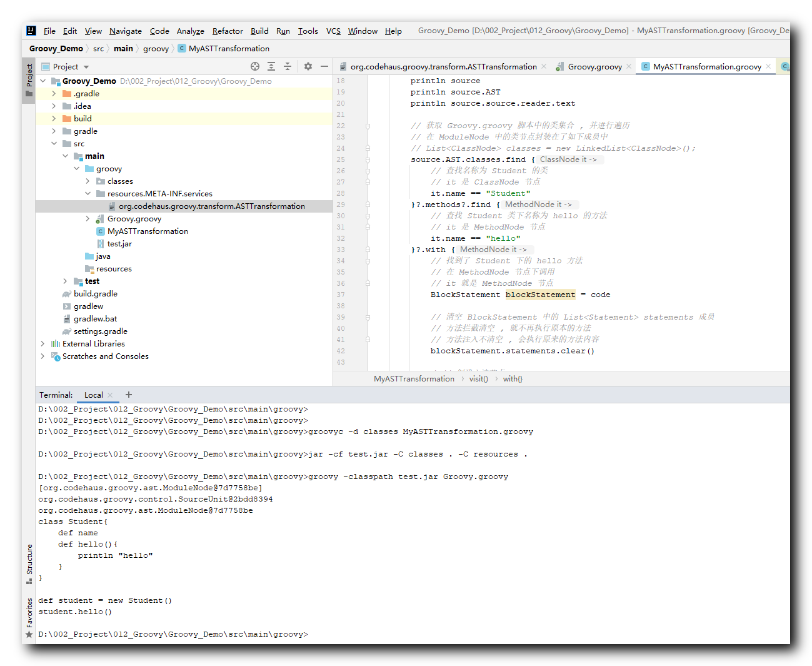812x666 pixels.
Task: Hide the Project tool window
Action: 324,66
